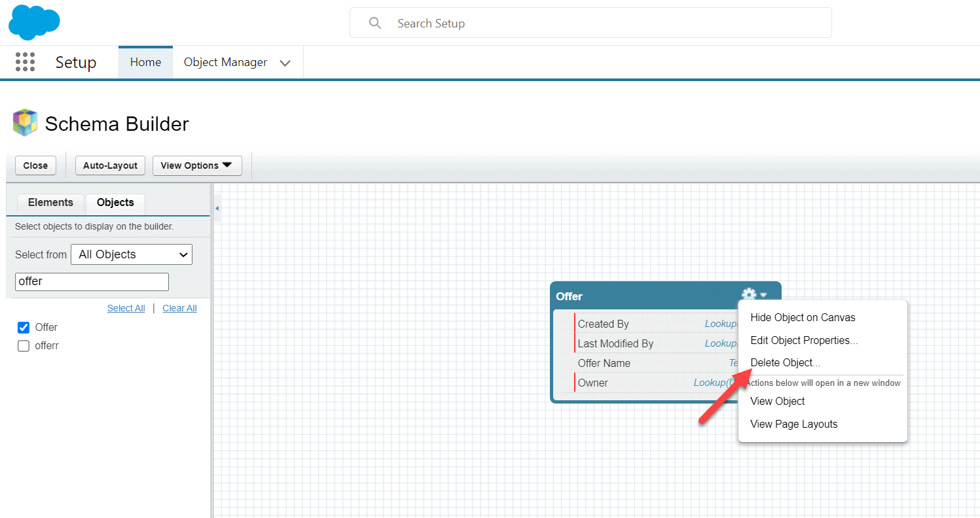Click the object search field containing offer
This screenshot has width=980, height=518.
(x=92, y=281)
